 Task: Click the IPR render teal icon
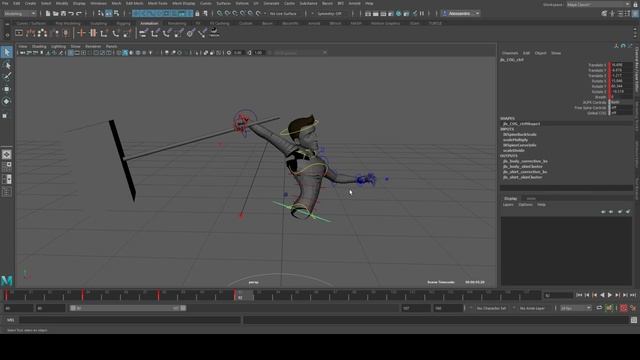[x=399, y=13]
